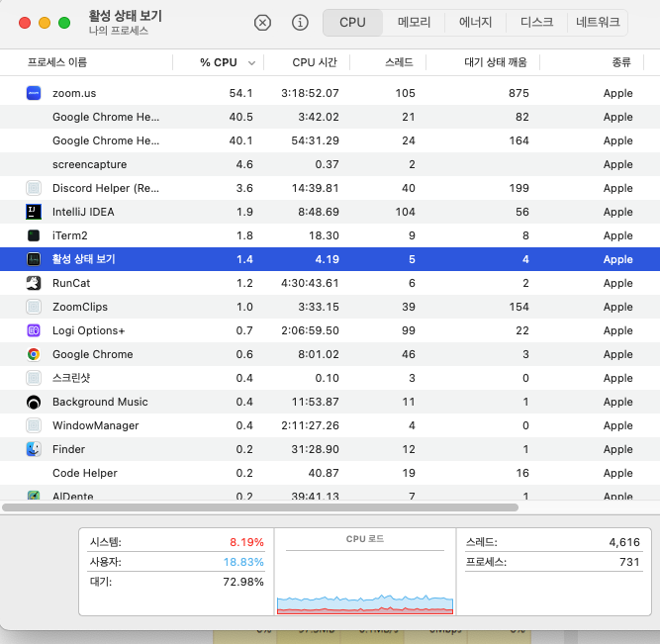Click RunCat CPU time 4:30:43.61
The width and height of the screenshot is (660, 644).
pyautogui.click(x=310, y=283)
